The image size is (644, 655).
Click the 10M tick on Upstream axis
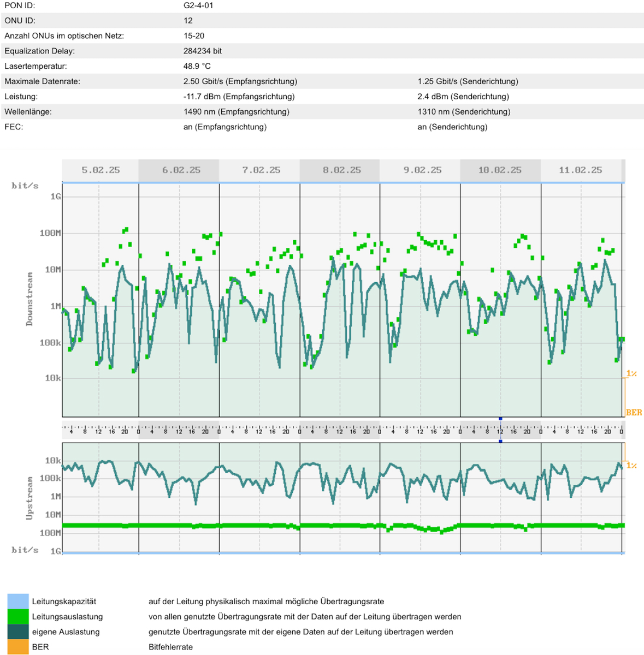coord(52,515)
